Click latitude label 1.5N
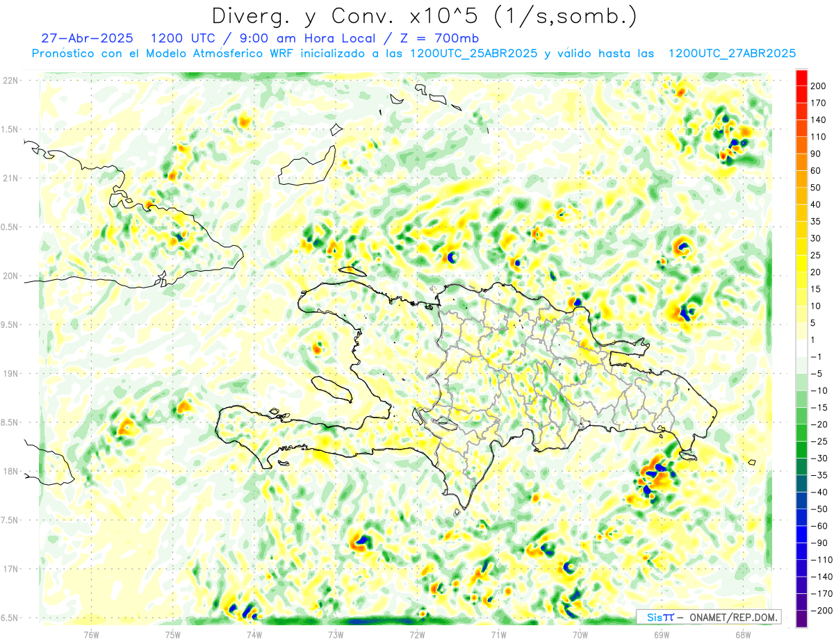Screen dimensions: 834x644 click(x=10, y=129)
